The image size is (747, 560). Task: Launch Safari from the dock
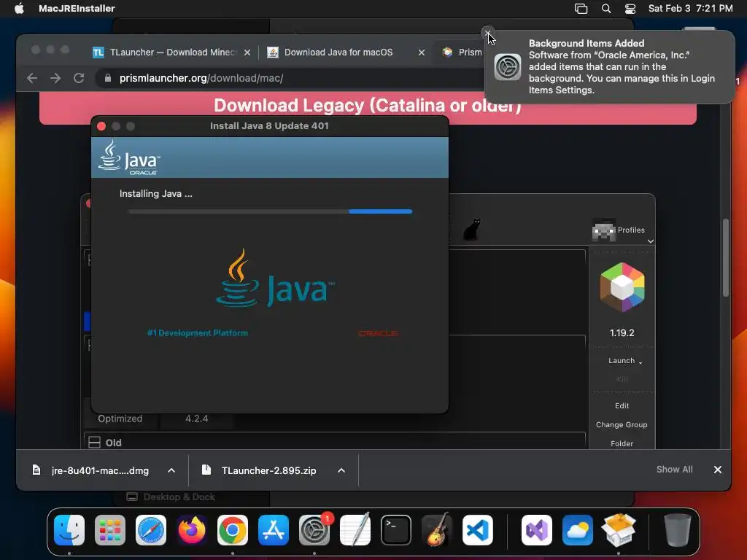coord(151,530)
